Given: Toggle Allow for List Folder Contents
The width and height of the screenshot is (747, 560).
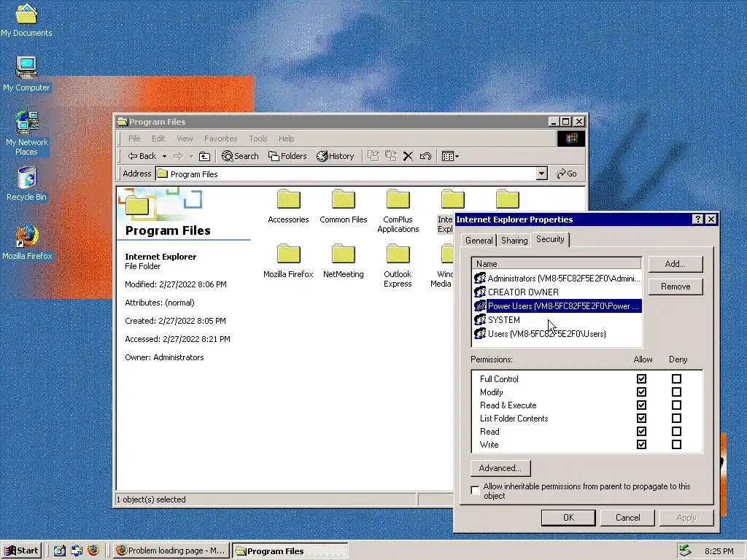Looking at the screenshot, I should click(641, 418).
